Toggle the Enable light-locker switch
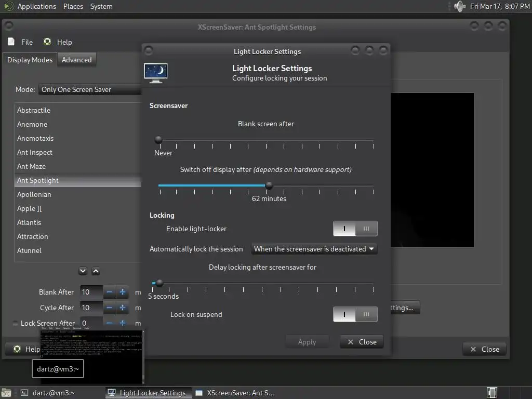The image size is (532, 399). (355, 229)
